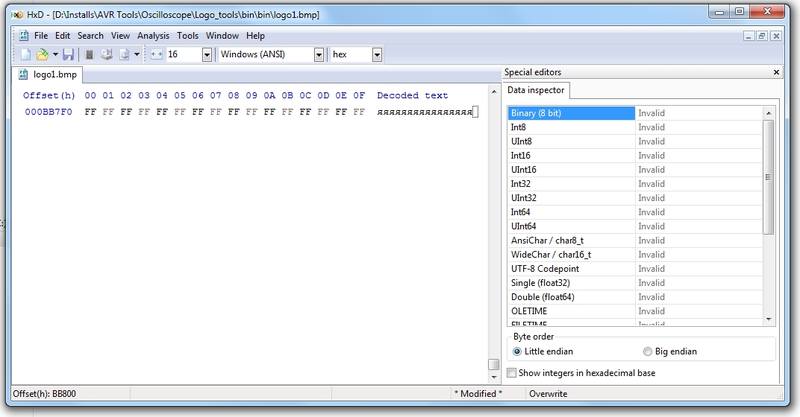
Task: Expand the bytes per row dropdown
Action: [x=207, y=54]
